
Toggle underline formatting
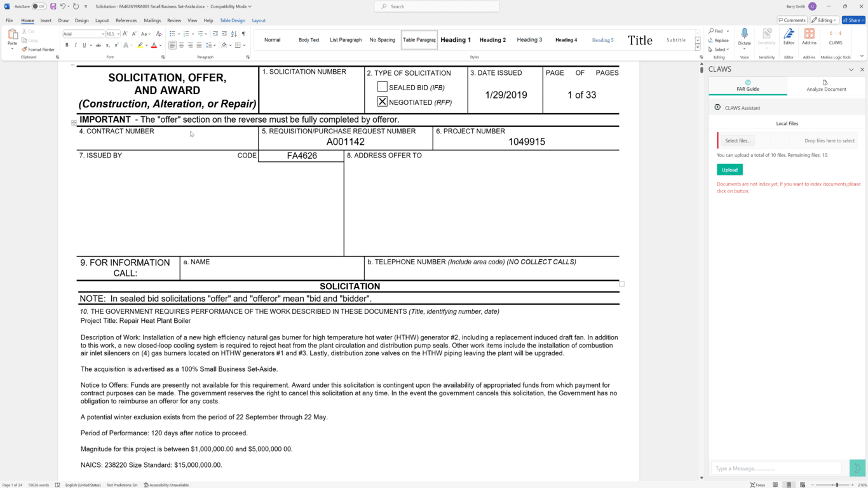(x=85, y=45)
